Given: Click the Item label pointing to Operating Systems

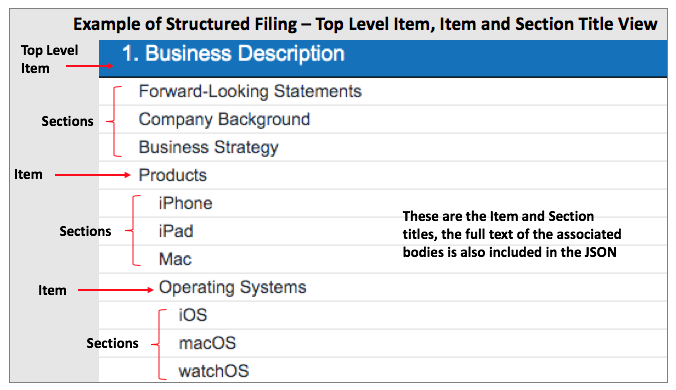Looking at the screenshot, I should pyautogui.click(x=52, y=290).
